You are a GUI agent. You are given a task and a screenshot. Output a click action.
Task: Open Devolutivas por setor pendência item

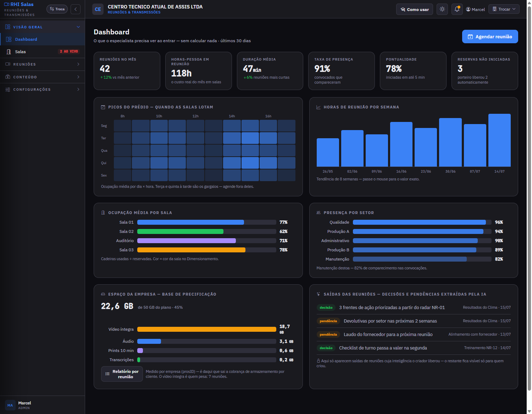point(414,321)
